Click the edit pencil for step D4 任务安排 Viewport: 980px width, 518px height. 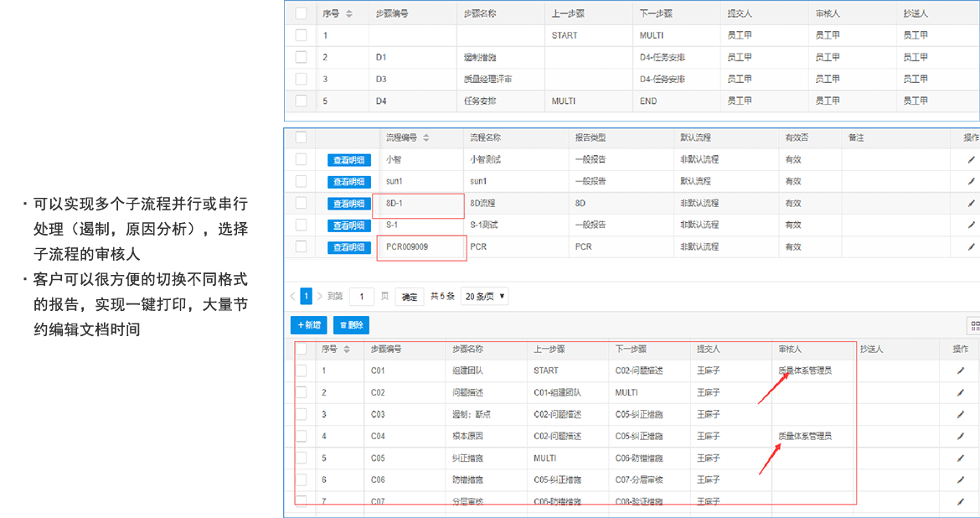click(x=975, y=101)
